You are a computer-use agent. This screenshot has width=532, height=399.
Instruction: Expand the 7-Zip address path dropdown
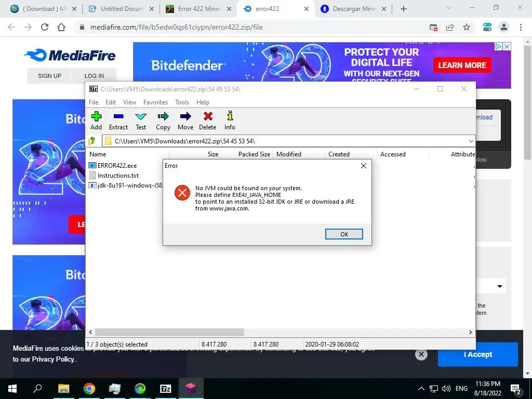coord(471,141)
